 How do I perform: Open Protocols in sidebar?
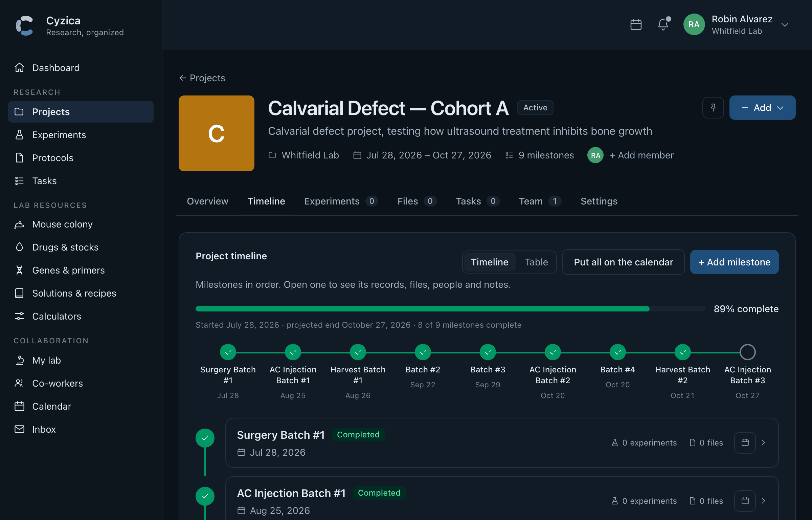click(x=81, y=158)
